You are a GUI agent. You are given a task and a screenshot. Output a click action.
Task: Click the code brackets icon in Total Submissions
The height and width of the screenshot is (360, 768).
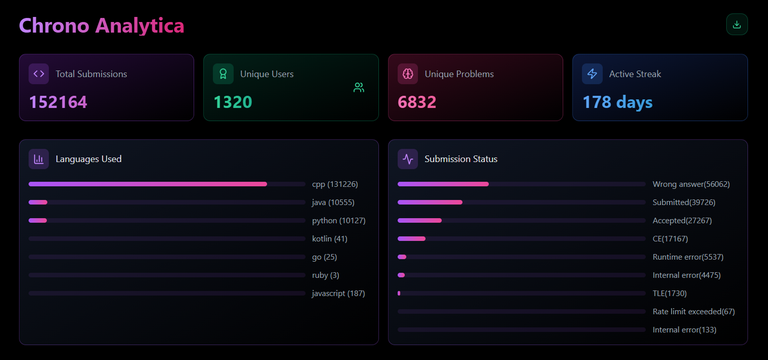coord(39,74)
